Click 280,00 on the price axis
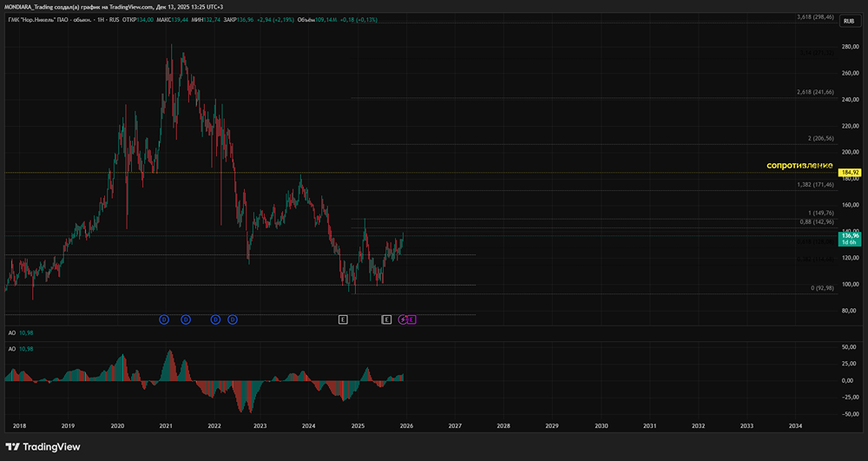The width and height of the screenshot is (868, 461). tap(851, 47)
